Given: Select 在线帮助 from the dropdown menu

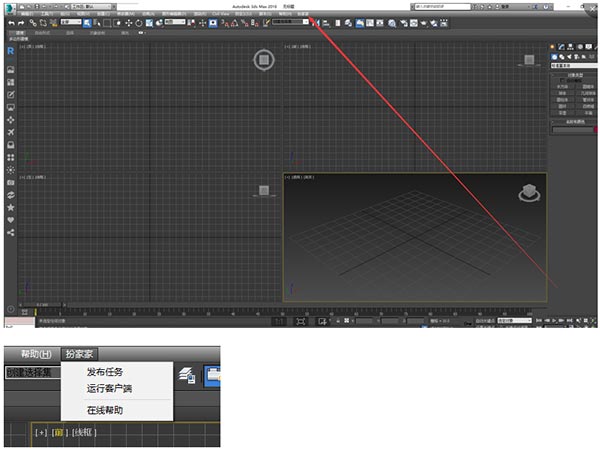Looking at the screenshot, I should 105,410.
